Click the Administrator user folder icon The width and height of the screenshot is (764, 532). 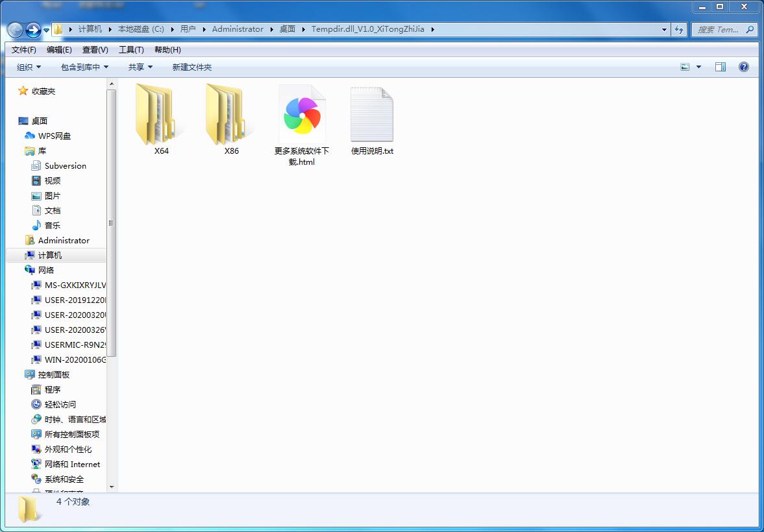(x=30, y=240)
